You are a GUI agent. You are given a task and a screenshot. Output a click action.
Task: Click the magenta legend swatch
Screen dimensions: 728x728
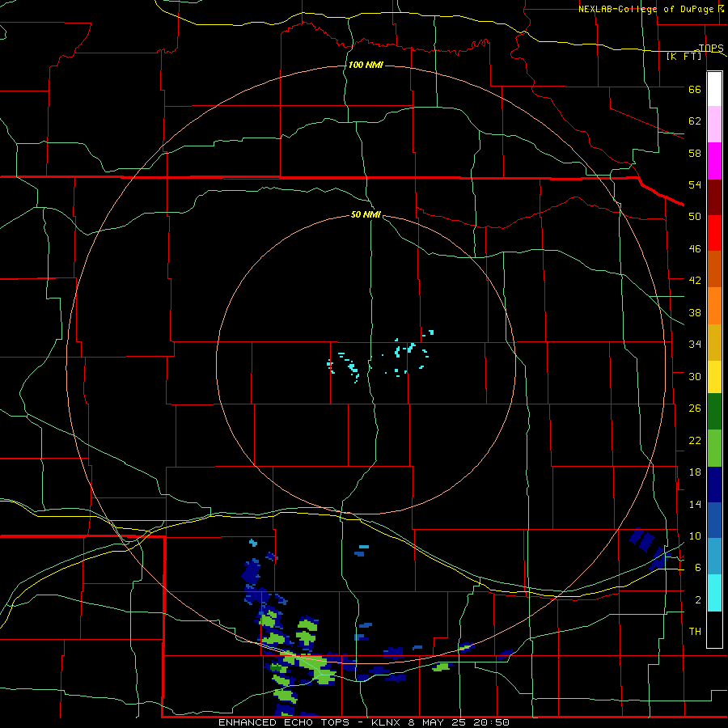point(714,161)
